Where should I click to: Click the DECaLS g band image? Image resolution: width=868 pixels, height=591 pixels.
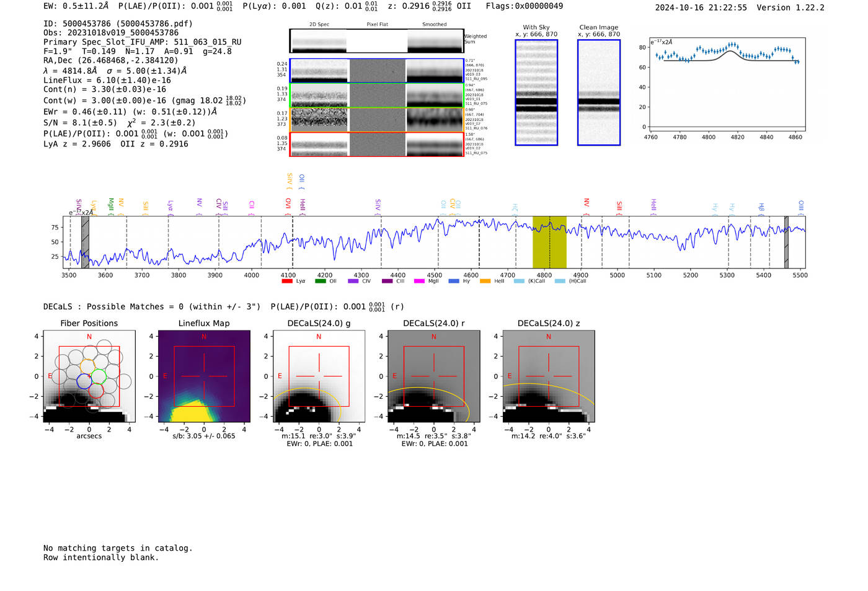pyautogui.click(x=319, y=376)
